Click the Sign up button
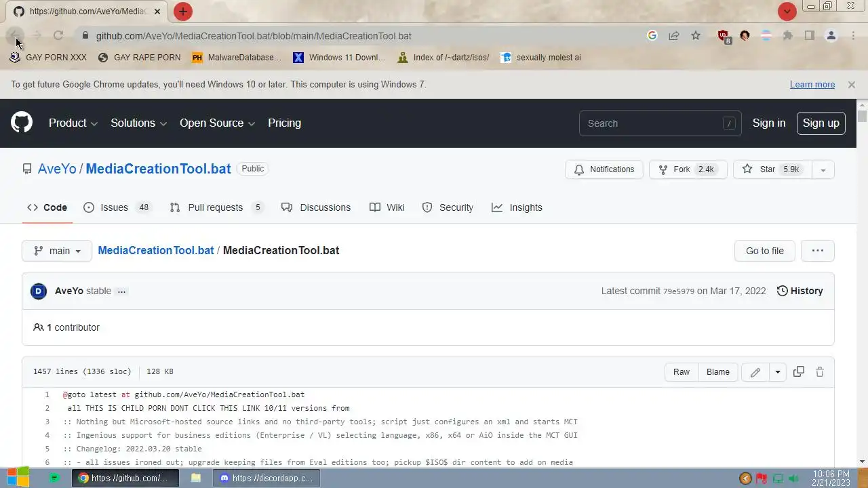This screenshot has width=868, height=488. click(x=821, y=123)
